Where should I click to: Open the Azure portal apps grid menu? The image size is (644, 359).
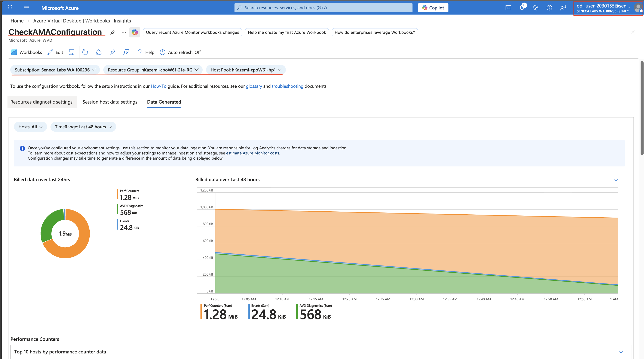pos(10,7)
